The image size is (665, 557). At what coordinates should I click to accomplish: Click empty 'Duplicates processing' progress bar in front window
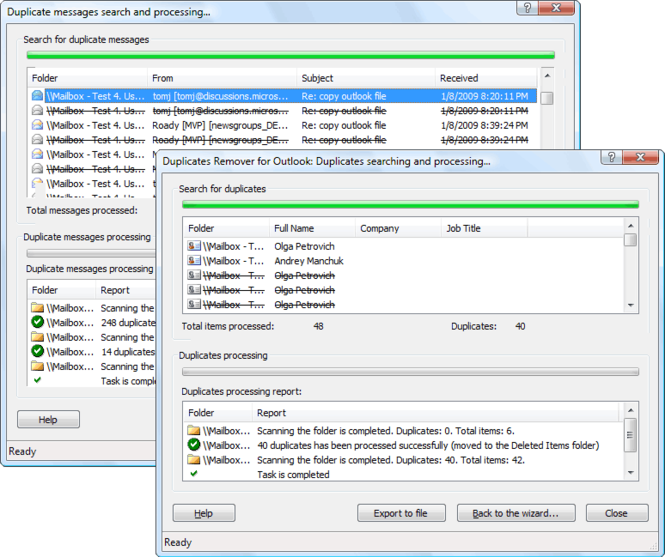click(x=411, y=372)
